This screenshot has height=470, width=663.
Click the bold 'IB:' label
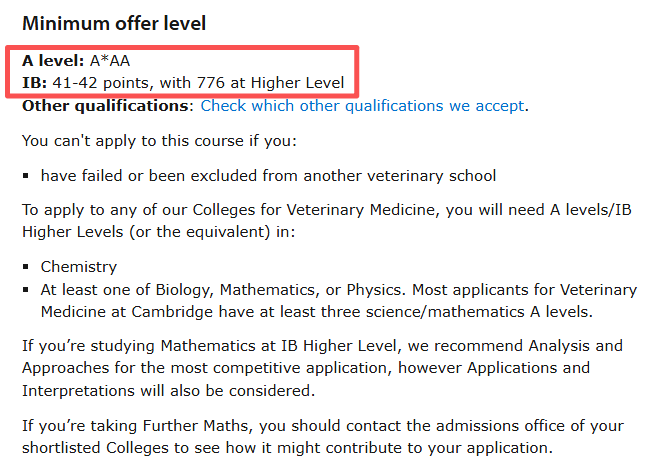click(x=35, y=83)
